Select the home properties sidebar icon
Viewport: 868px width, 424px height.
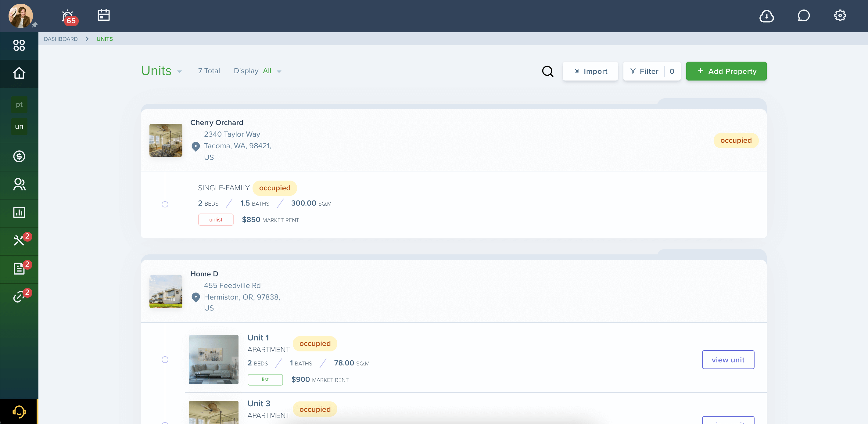click(19, 73)
